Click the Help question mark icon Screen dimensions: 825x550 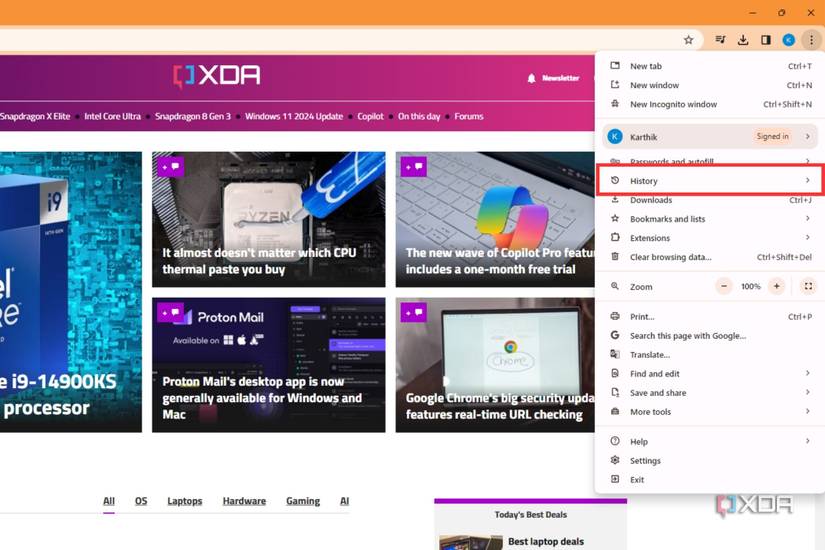615,441
